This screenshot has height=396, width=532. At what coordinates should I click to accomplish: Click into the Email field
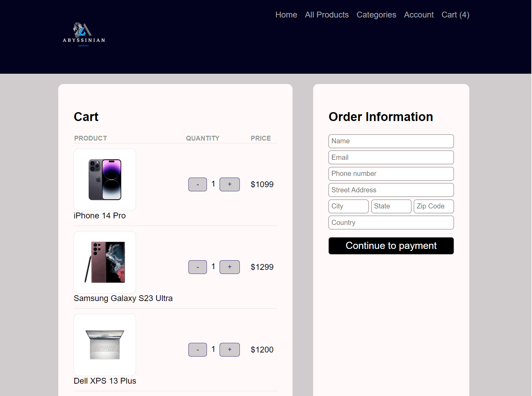(x=391, y=157)
